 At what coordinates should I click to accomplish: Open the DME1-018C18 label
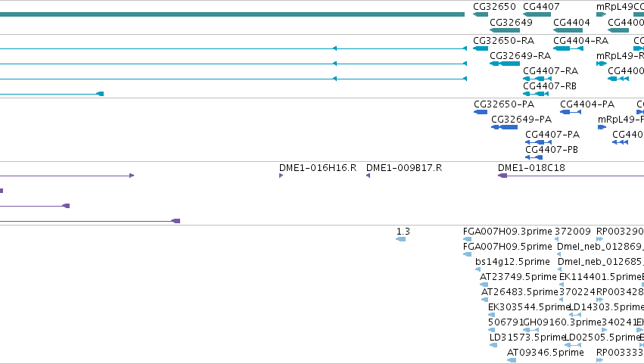tap(531, 168)
